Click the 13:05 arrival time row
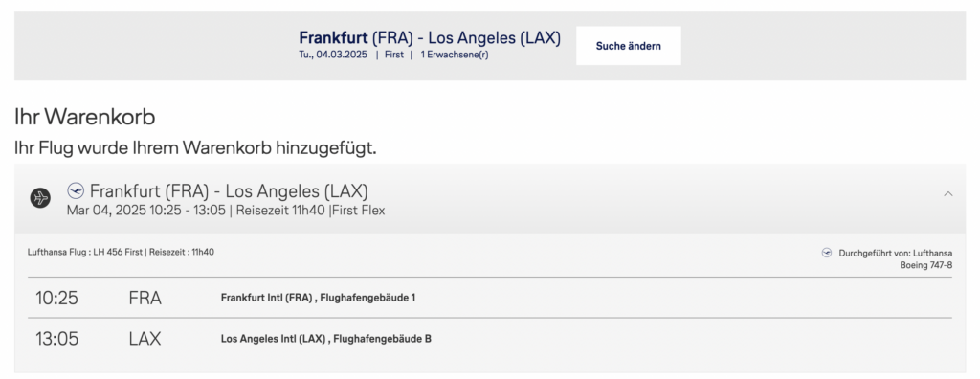 pyautogui.click(x=490, y=339)
